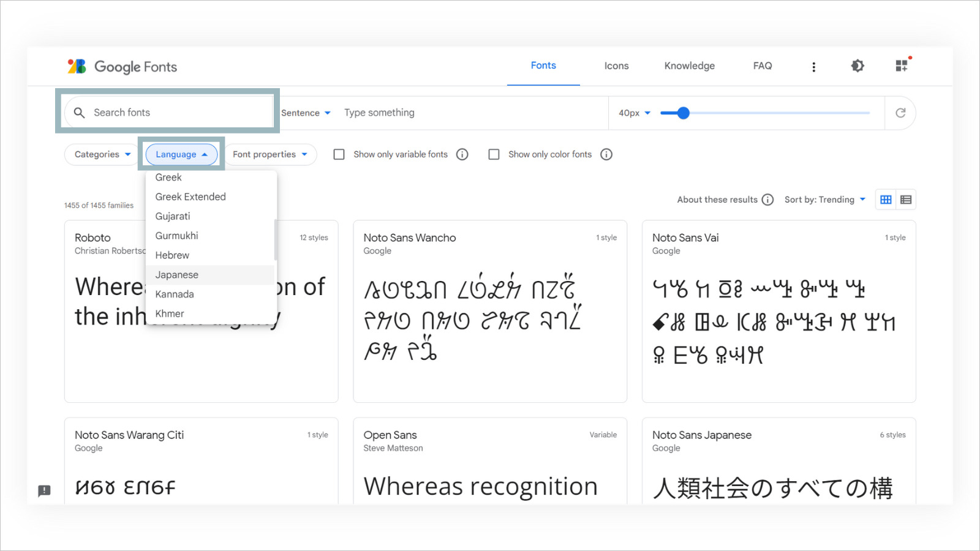Image resolution: width=980 pixels, height=551 pixels.
Task: Click the 1455 of 1455 families count
Action: click(99, 205)
